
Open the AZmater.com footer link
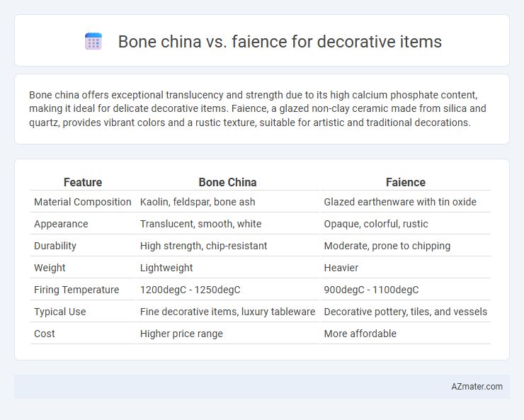477,387
